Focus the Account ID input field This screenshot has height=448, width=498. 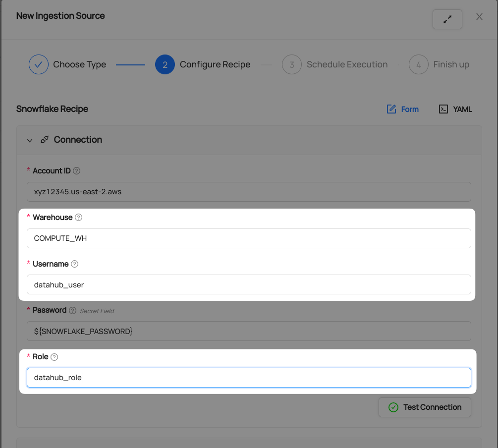[x=249, y=192]
